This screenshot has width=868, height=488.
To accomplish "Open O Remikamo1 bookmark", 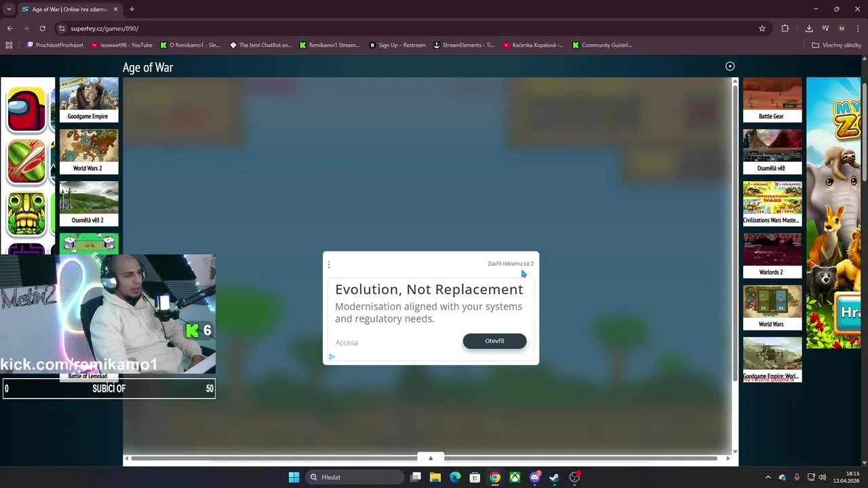I will click(190, 45).
